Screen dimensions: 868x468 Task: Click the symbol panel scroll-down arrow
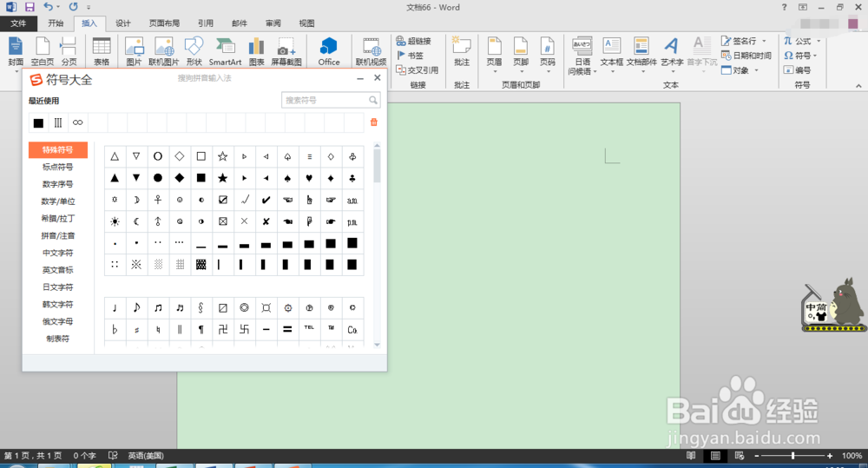(377, 345)
